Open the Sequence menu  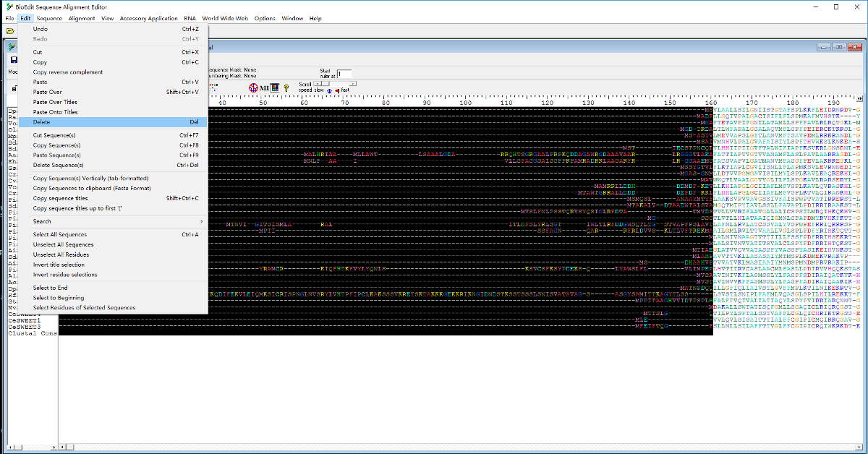(x=49, y=18)
